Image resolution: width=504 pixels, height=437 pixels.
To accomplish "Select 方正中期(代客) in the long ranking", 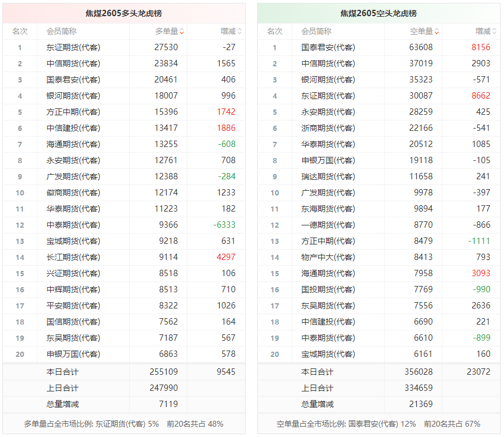I will tap(73, 112).
